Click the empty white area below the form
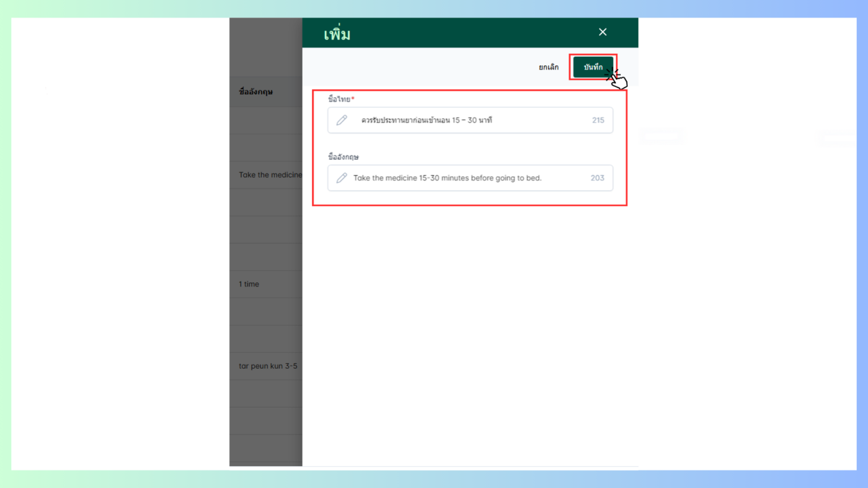Screen dimensions: 868x488 [470, 335]
